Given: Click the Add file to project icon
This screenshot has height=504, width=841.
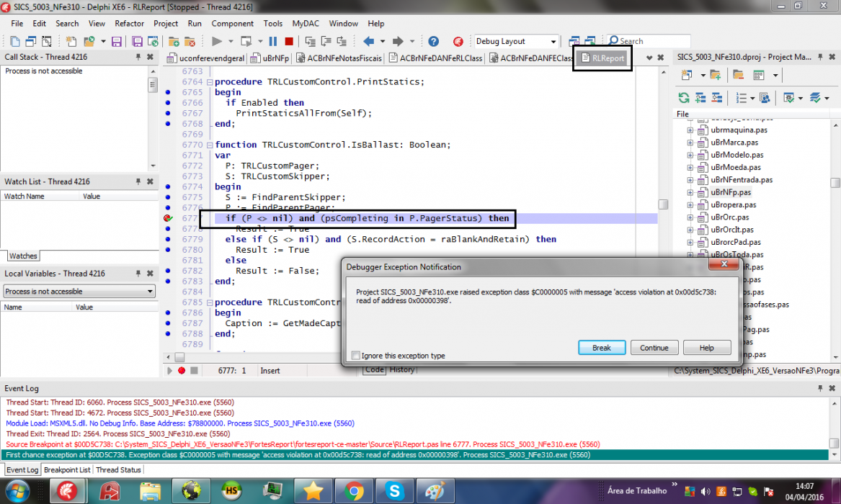Looking at the screenshot, I should (x=174, y=41).
